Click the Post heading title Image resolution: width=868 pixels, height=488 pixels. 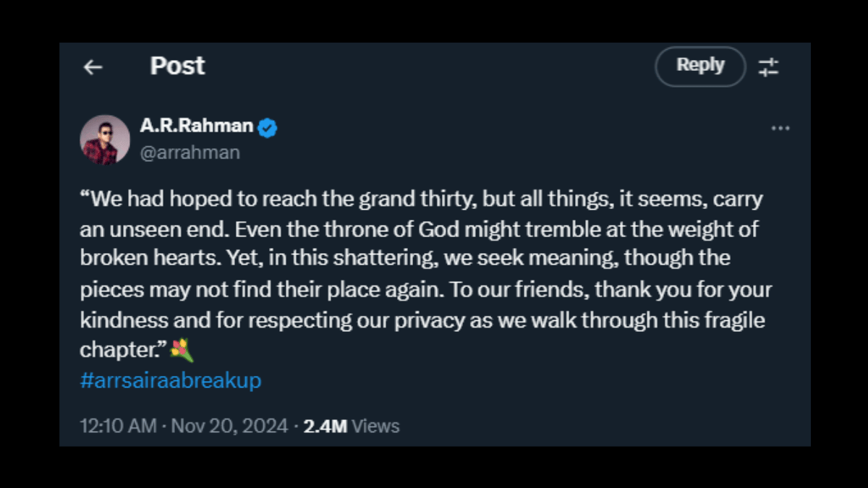click(x=177, y=67)
